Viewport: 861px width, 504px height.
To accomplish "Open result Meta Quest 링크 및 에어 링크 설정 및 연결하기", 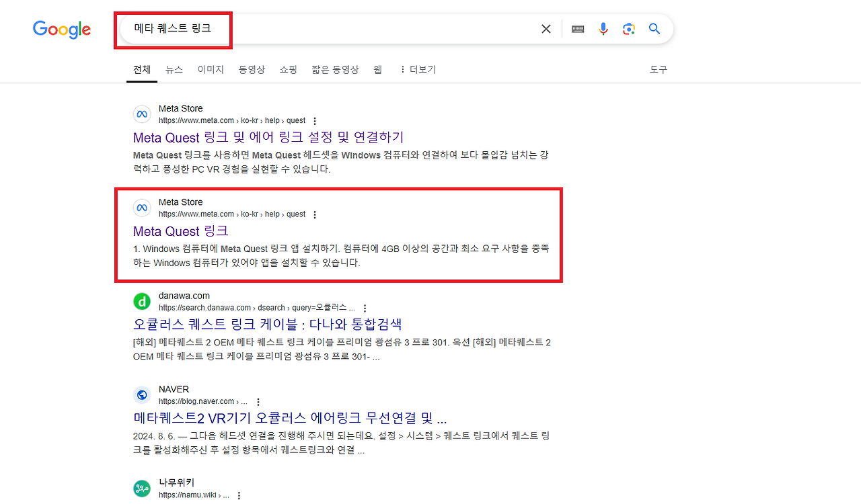I will tap(268, 138).
